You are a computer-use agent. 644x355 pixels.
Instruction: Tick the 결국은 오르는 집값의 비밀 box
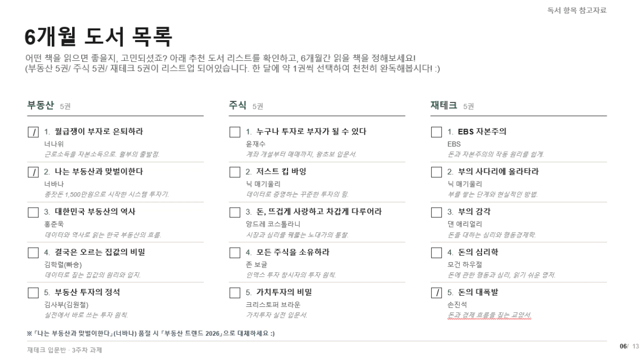tap(33, 253)
